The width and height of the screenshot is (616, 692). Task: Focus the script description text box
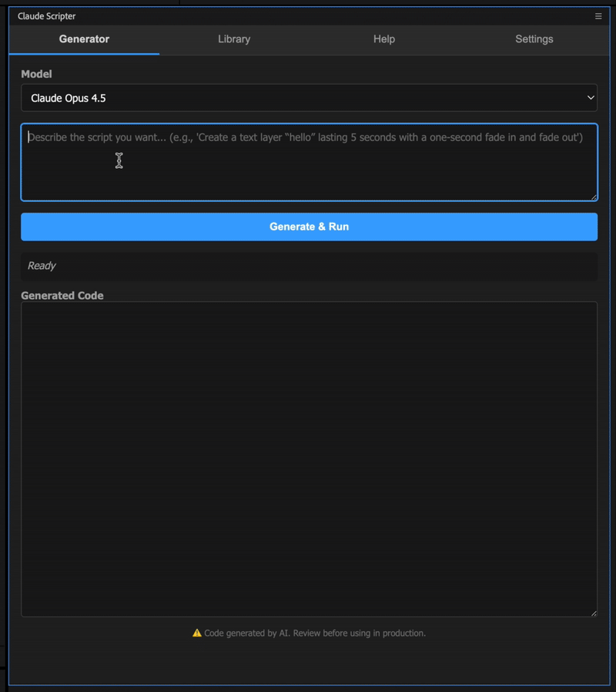tap(309, 163)
